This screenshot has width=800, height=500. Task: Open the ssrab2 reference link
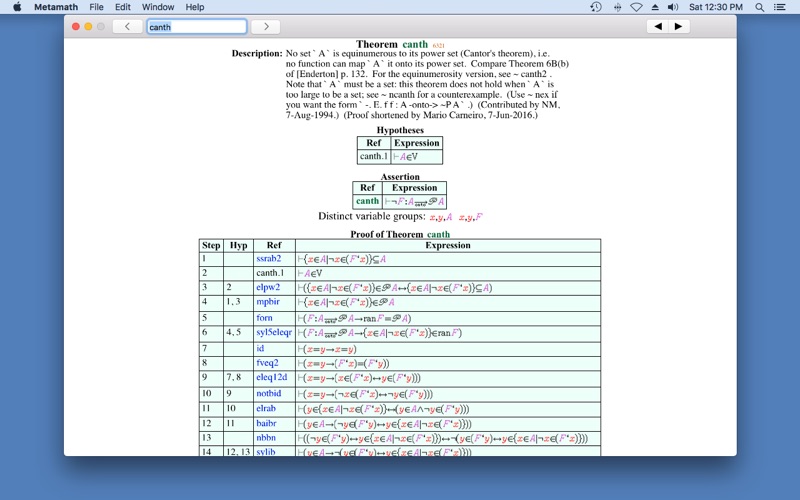click(268, 259)
